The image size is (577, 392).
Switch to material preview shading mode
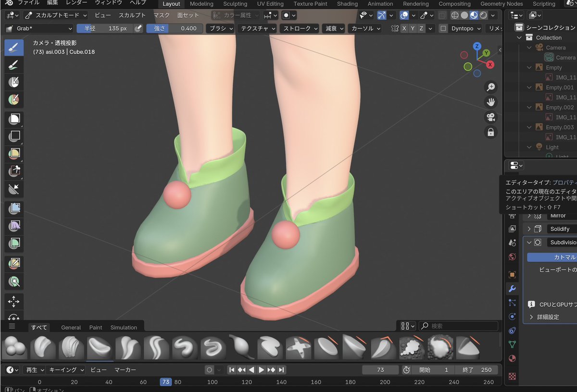[474, 15]
